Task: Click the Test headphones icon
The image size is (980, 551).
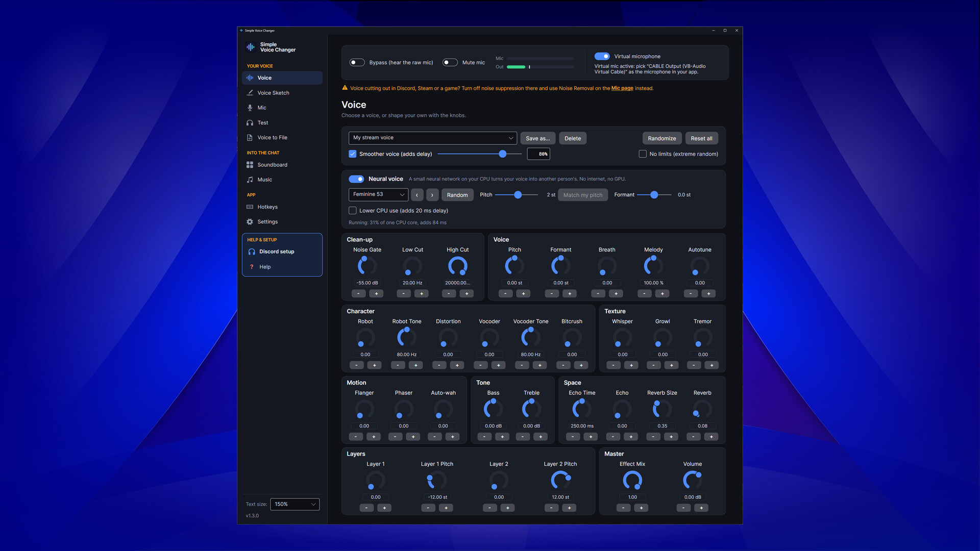Action: [250, 122]
